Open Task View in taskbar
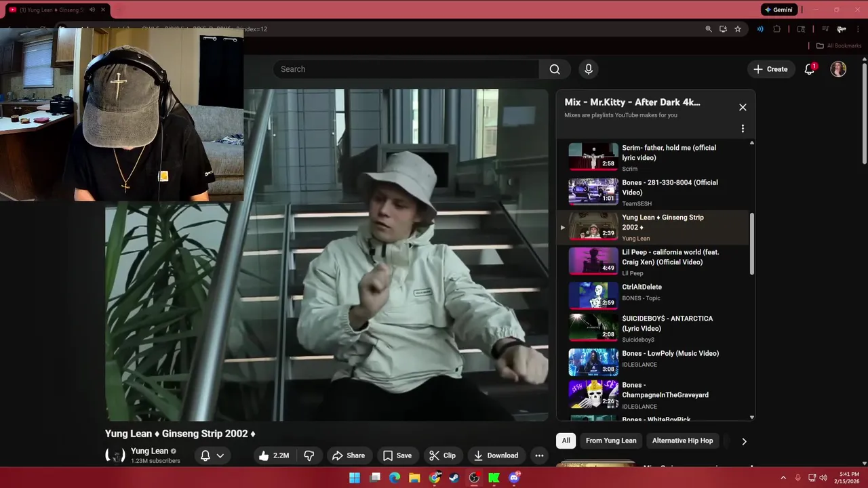Viewport: 868px width, 488px height. pyautogui.click(x=375, y=478)
